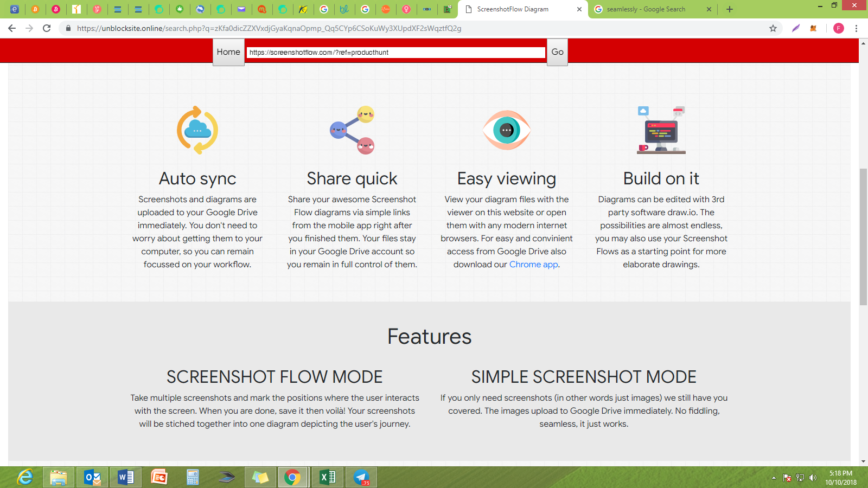Close the seamlessly - Google Search tab

(709, 9)
